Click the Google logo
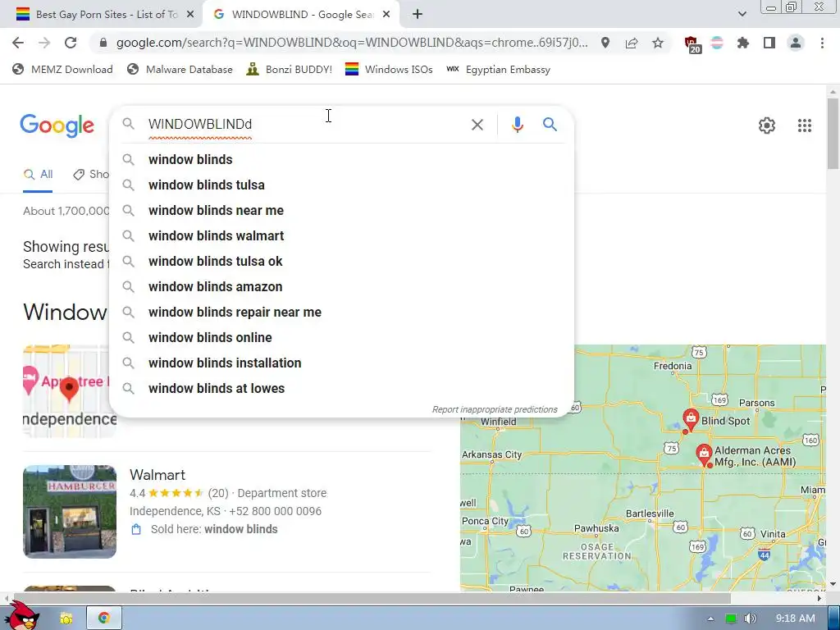This screenshot has height=630, width=840. (x=57, y=126)
